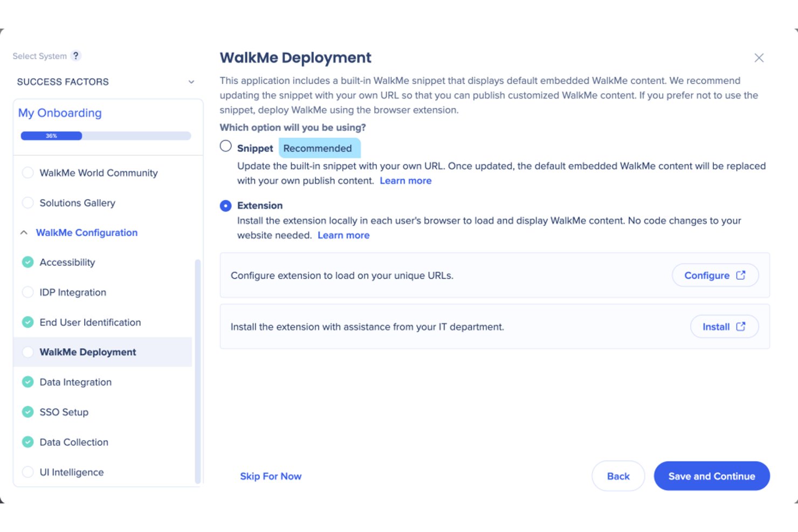Open Learn more link under Extension
The image size is (798, 532).
[343, 235]
